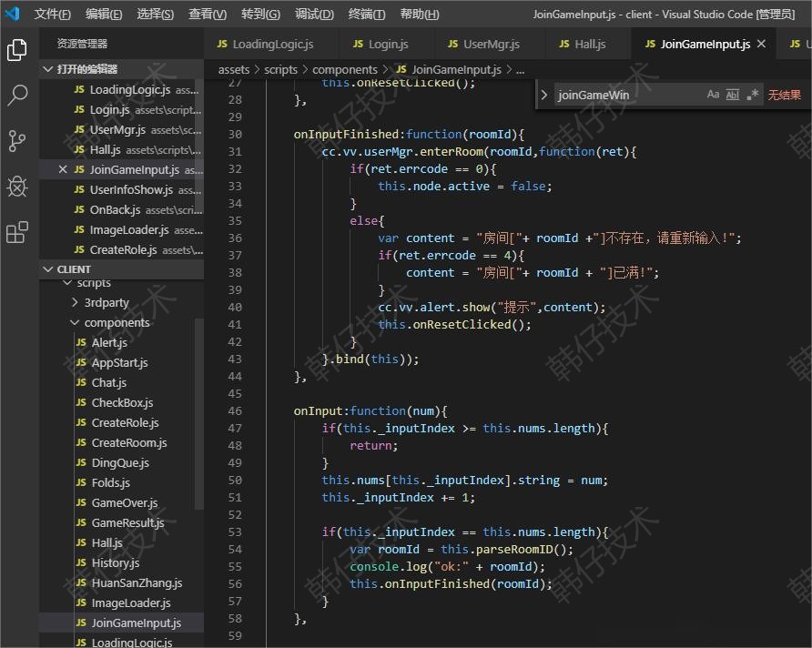Open the Debug view in activity bar
This screenshot has height=648, width=812.
[x=17, y=187]
